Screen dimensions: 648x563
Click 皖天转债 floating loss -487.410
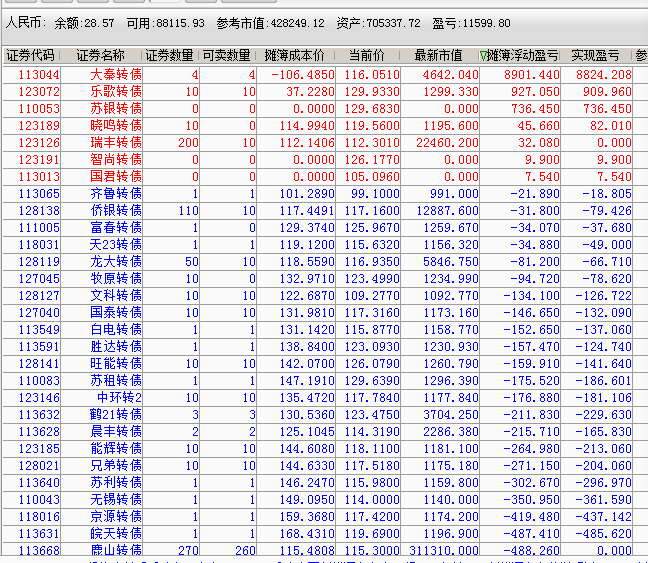point(531,534)
